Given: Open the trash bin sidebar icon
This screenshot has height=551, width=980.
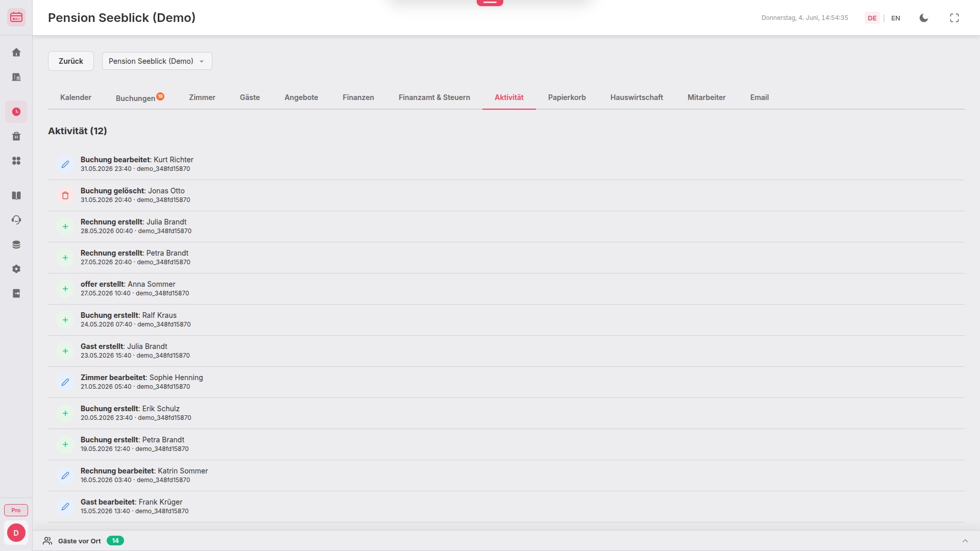Looking at the screenshot, I should [16, 136].
